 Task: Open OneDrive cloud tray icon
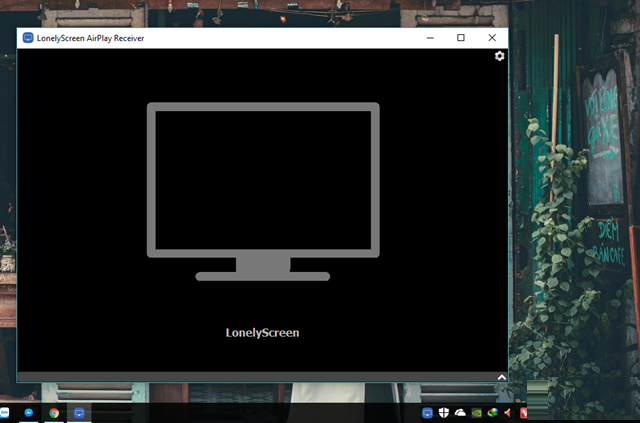pyautogui.click(x=460, y=413)
